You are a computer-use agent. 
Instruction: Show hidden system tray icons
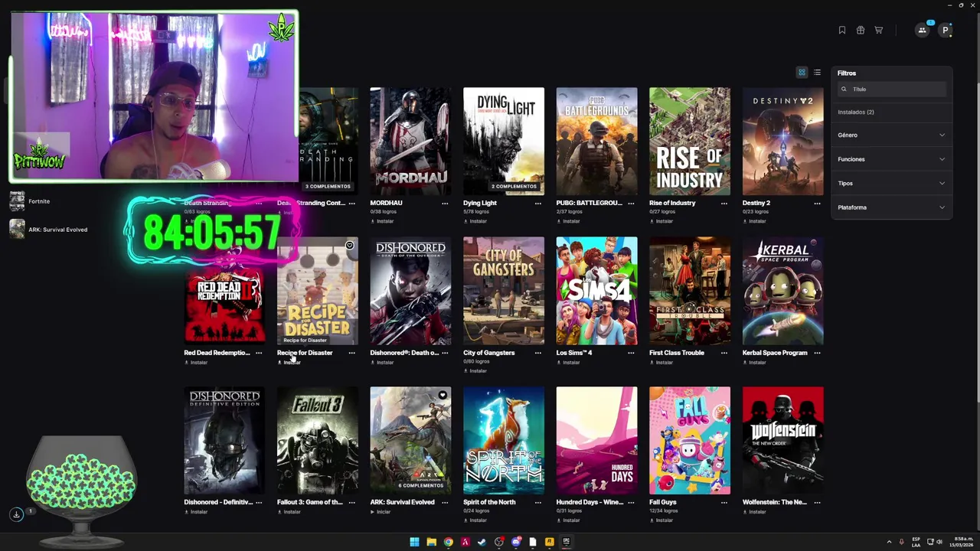(x=889, y=542)
